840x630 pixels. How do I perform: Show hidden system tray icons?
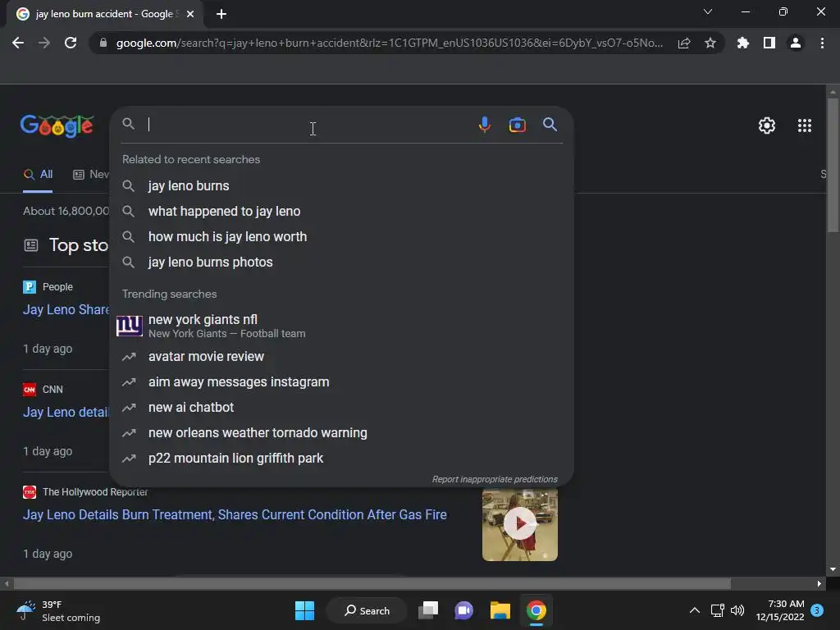tap(694, 610)
